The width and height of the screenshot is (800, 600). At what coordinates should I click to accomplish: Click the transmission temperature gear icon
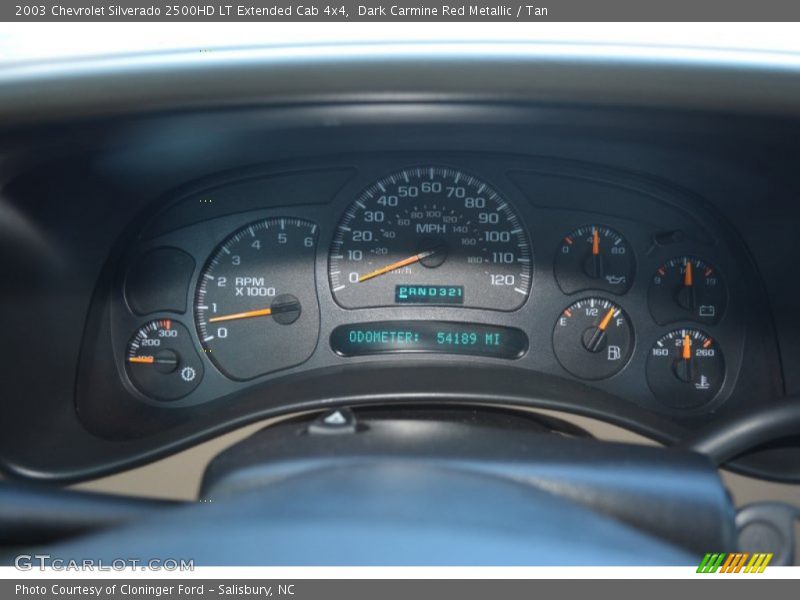[188, 374]
